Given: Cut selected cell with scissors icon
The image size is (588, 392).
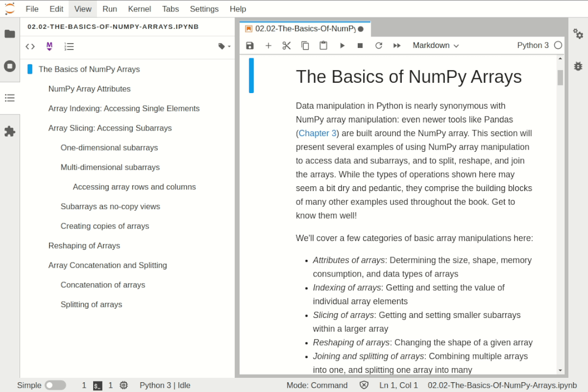Looking at the screenshot, I should point(286,46).
